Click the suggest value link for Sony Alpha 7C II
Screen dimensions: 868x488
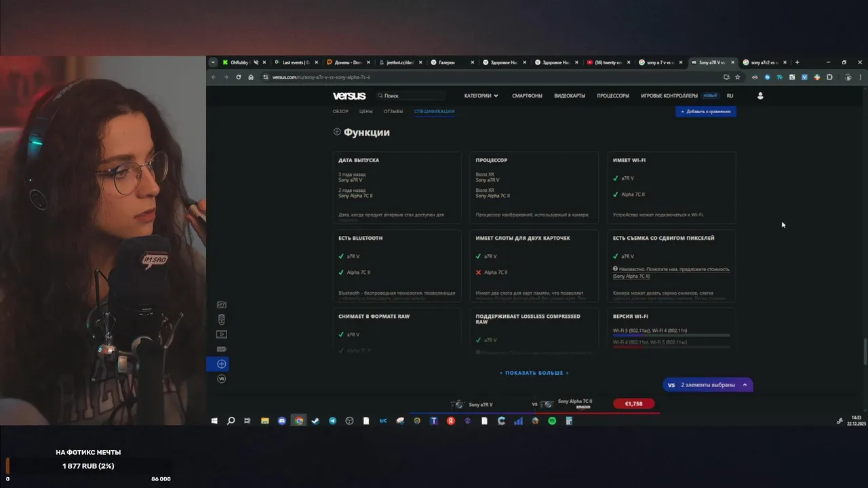671,272
